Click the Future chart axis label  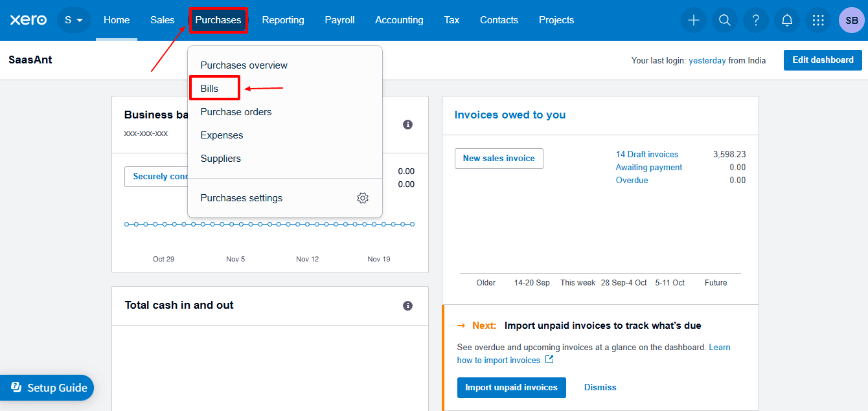[716, 283]
